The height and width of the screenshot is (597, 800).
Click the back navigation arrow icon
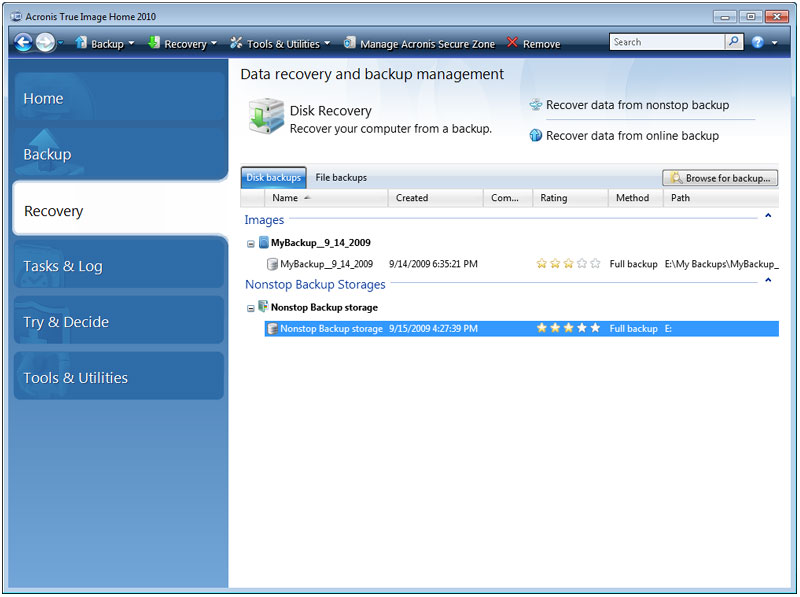(24, 43)
